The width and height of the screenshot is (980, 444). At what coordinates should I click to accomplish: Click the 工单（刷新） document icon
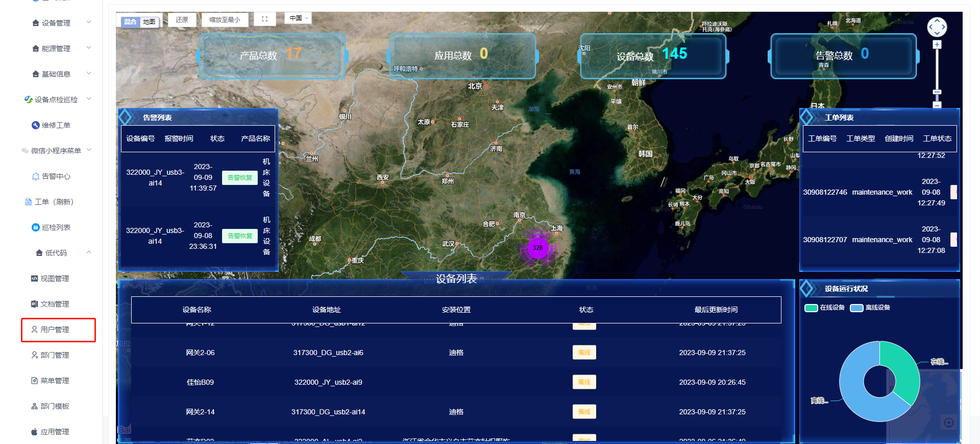tap(29, 202)
